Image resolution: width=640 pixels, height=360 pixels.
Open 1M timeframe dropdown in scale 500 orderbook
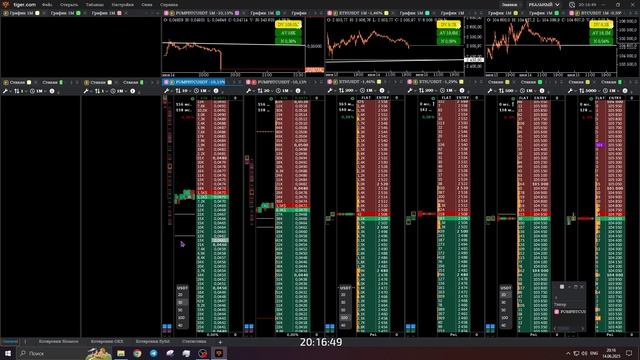(x=529, y=91)
